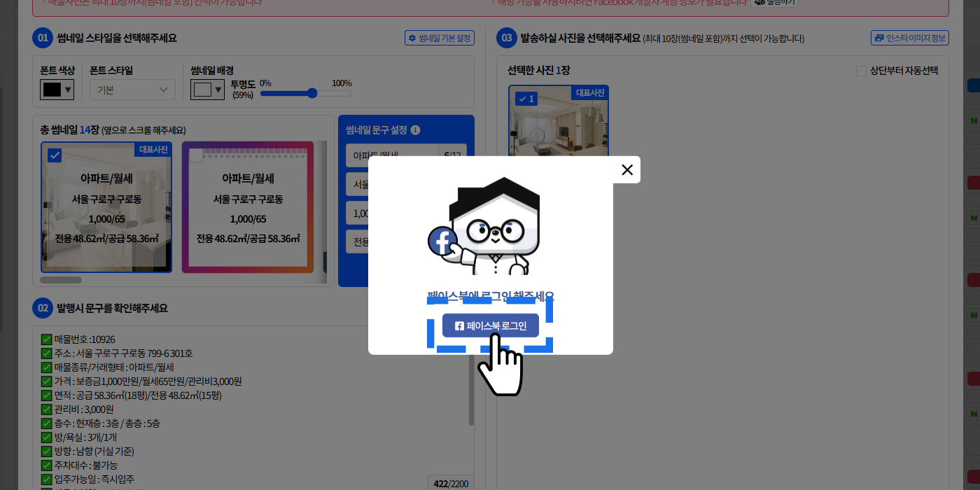
Task: Toggle the 상단부터 자동선택 checkbox
Action: coord(861,71)
